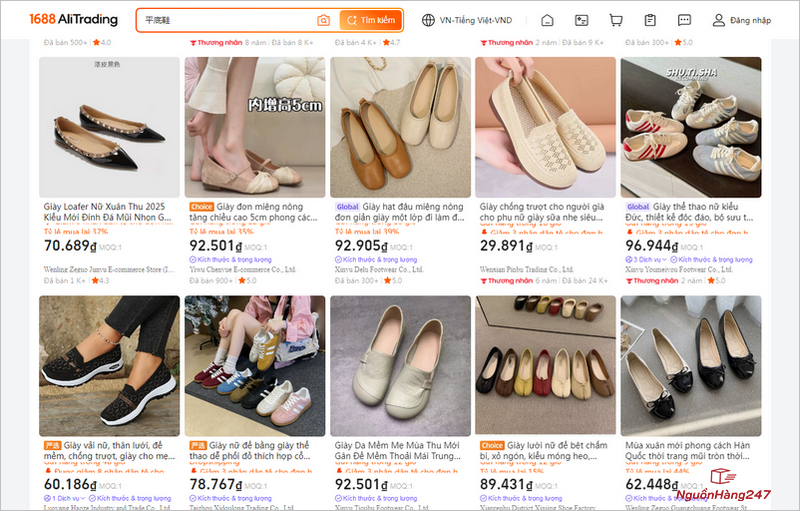Click the Đăng nhập login link
The height and width of the screenshot is (511, 800).
point(751,20)
